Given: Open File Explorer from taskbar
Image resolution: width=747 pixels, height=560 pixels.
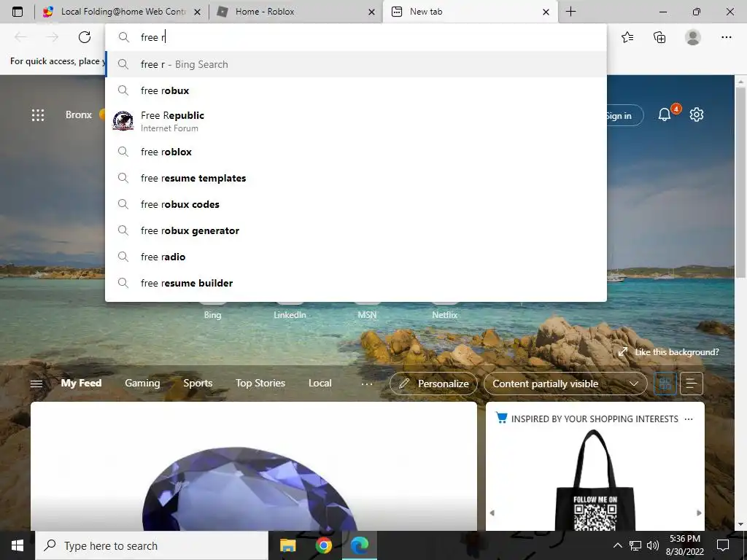Looking at the screenshot, I should [287, 545].
